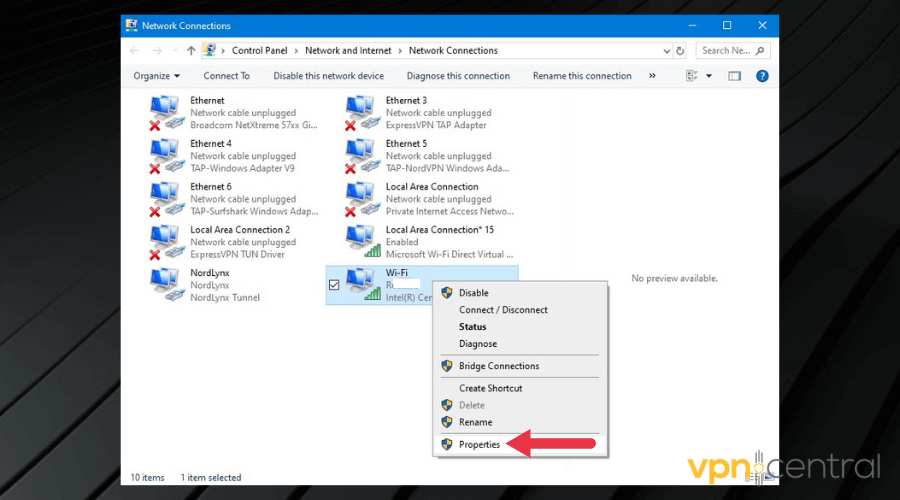The height and width of the screenshot is (500, 900).
Task: Open the Organize dropdown menu
Action: click(157, 76)
